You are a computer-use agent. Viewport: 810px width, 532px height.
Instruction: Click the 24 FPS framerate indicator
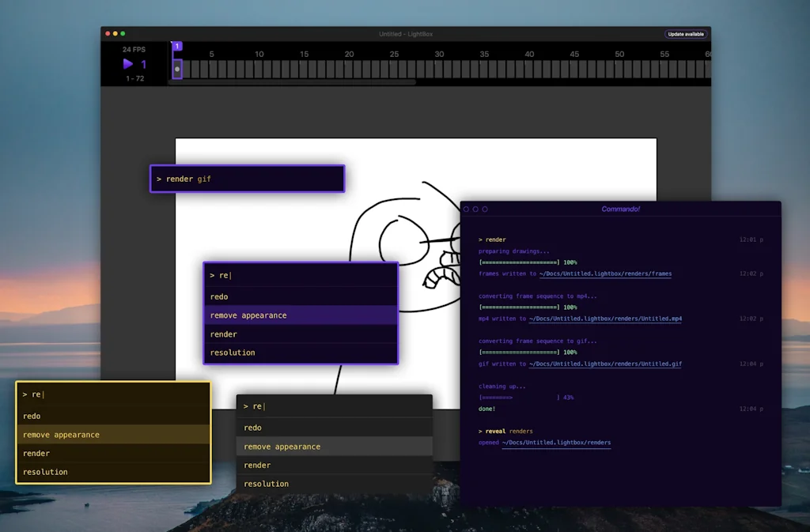tap(133, 49)
